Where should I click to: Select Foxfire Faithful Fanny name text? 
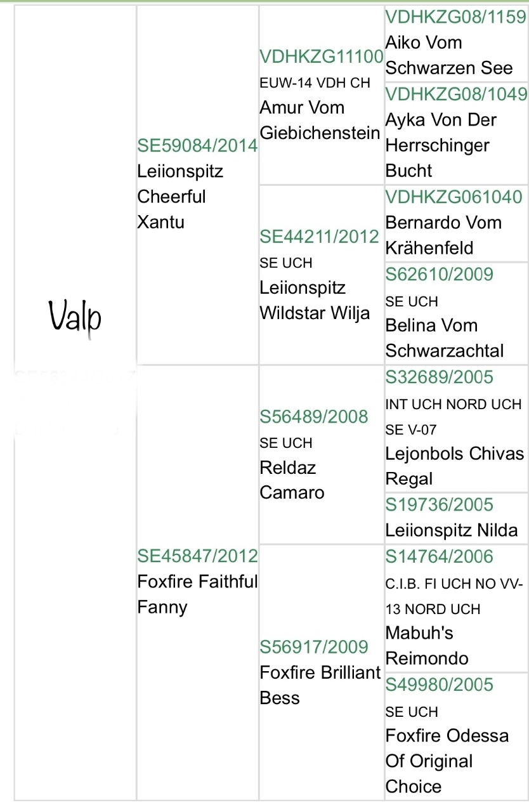click(x=197, y=594)
